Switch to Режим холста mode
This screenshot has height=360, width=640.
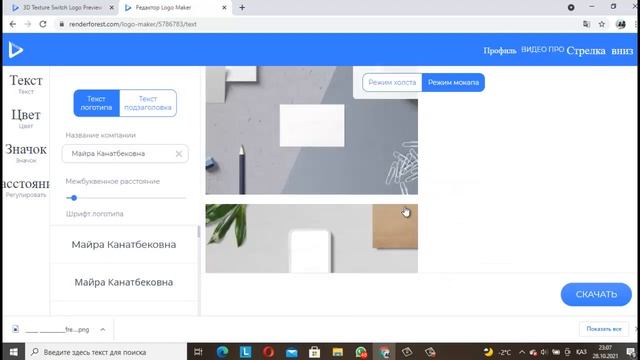tap(392, 82)
